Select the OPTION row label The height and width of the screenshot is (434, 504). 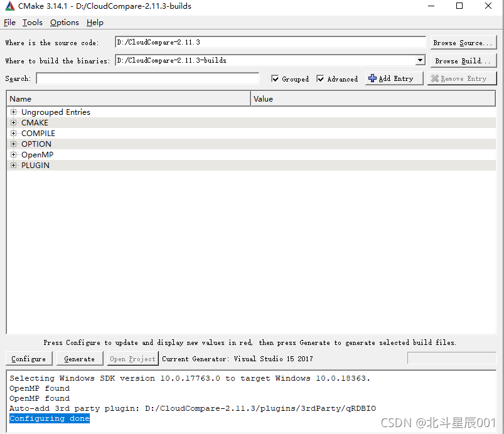(x=36, y=144)
